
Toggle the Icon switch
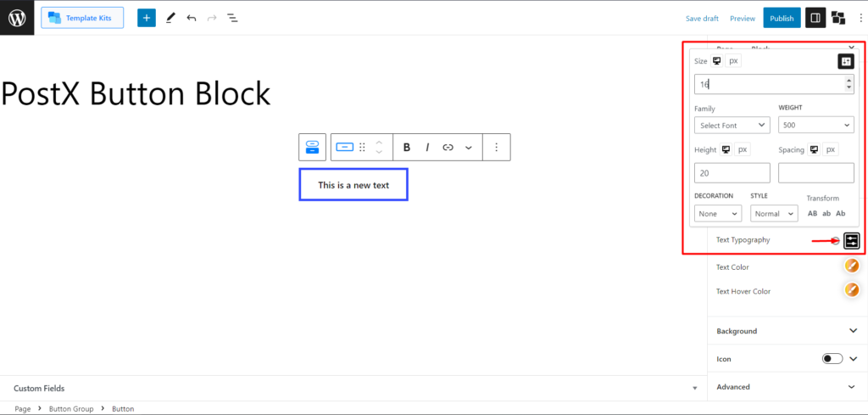(x=832, y=359)
